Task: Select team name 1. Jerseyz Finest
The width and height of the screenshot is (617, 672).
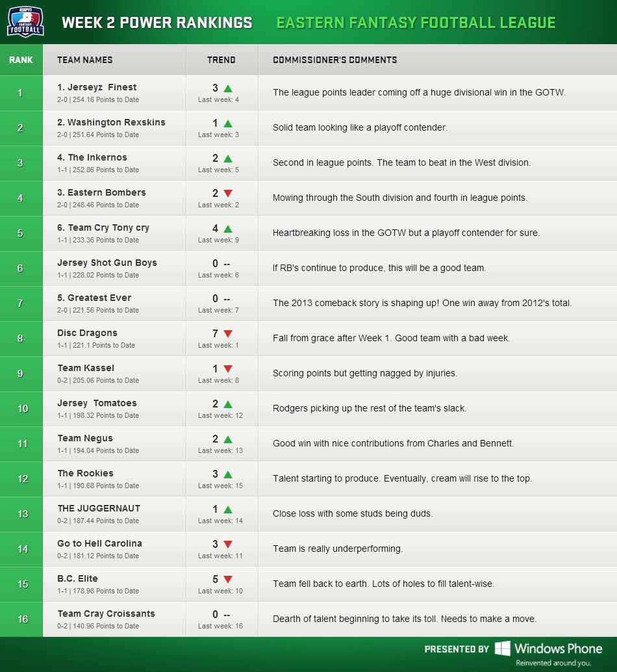Action: 97,87
